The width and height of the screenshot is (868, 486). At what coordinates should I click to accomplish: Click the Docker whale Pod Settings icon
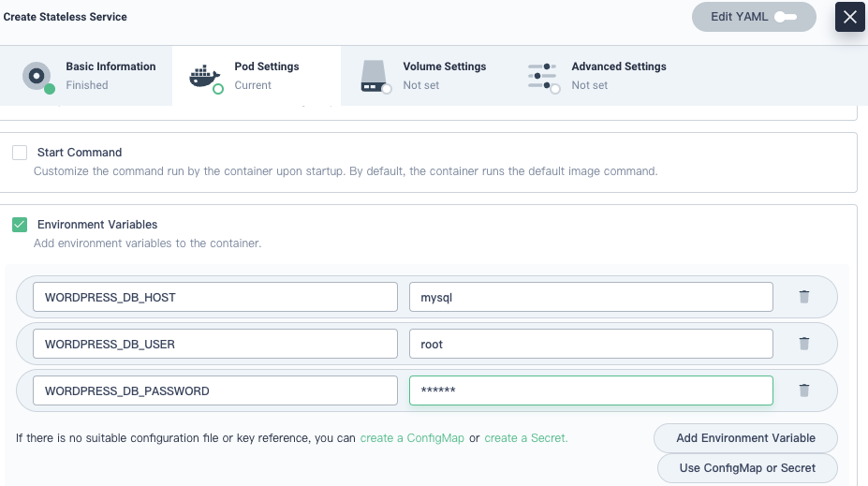[205, 76]
